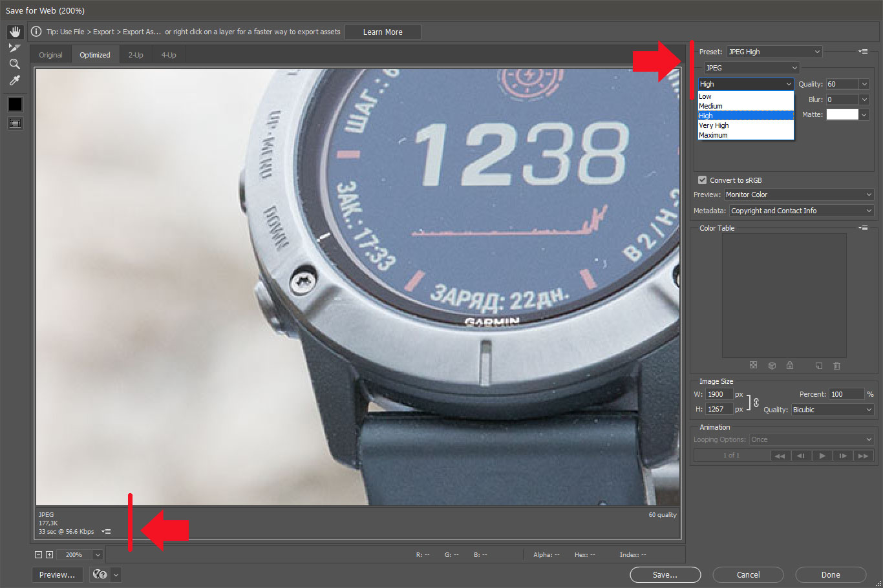
Task: Click the 200% zoom field
Action: pos(74,554)
